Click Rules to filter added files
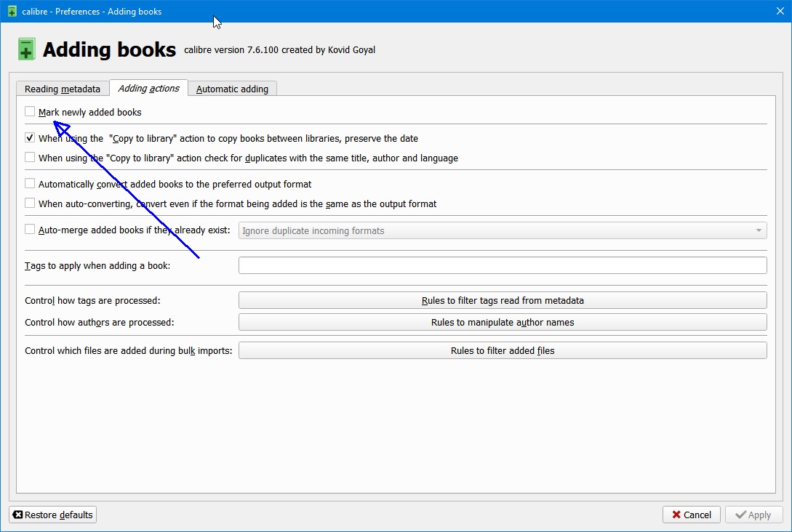Image resolution: width=792 pixels, height=532 pixels. point(502,350)
